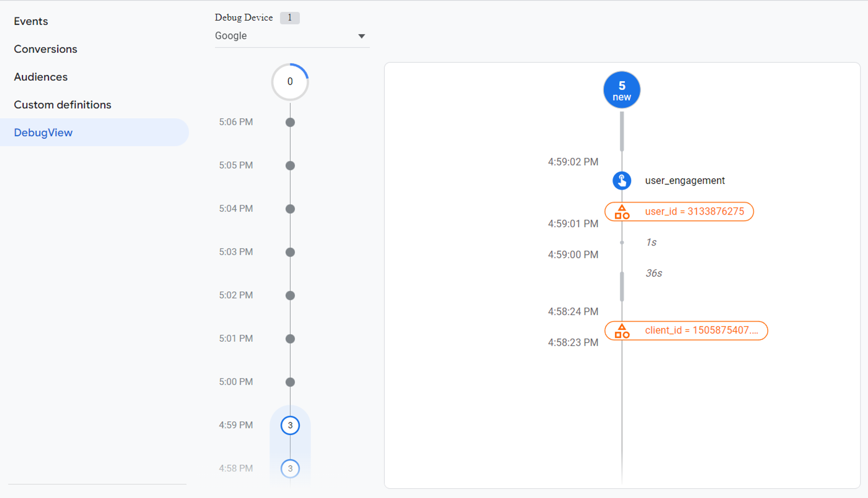Click the 5:06 PM timeline dot
868x498 pixels.
[x=290, y=122]
